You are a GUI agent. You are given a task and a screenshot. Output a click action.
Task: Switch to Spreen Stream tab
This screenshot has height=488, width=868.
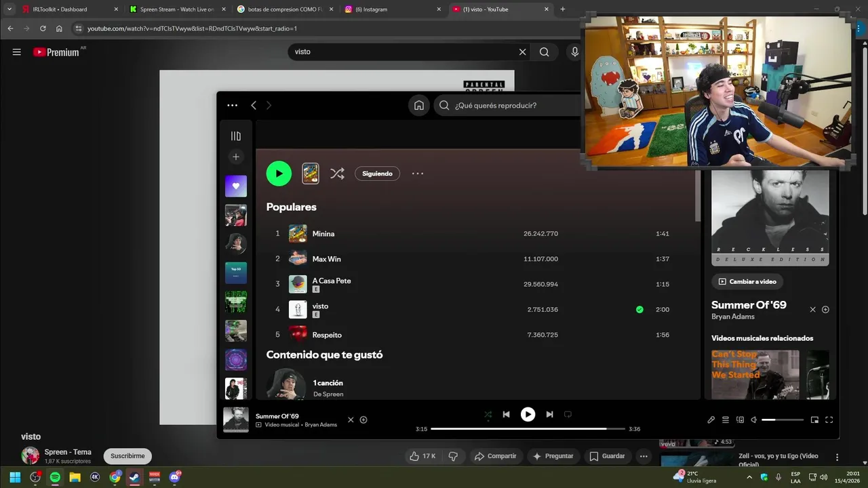click(177, 9)
